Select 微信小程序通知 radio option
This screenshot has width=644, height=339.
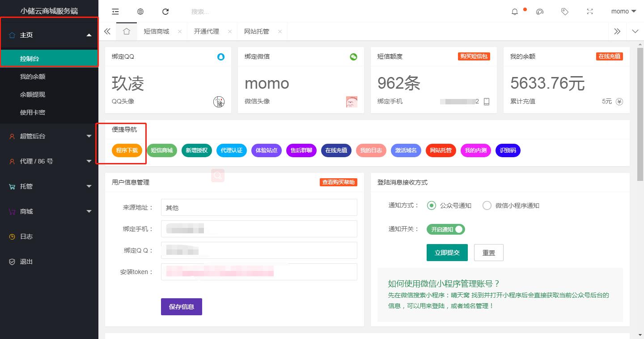[x=511, y=206]
